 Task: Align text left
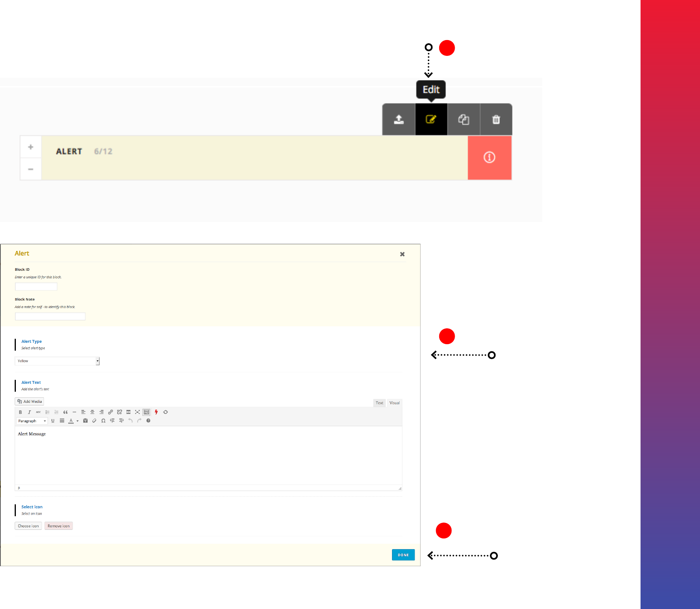point(83,412)
